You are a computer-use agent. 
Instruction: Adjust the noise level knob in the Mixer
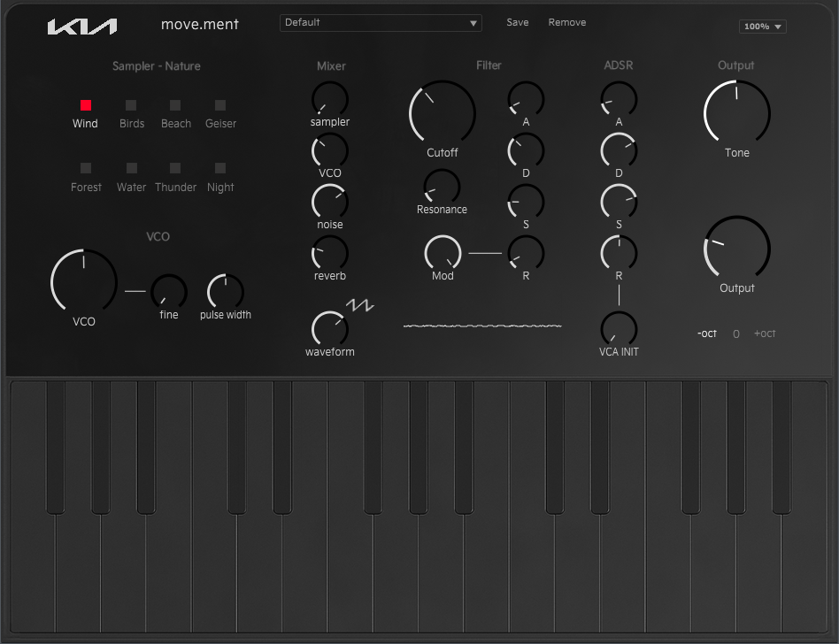(x=329, y=202)
